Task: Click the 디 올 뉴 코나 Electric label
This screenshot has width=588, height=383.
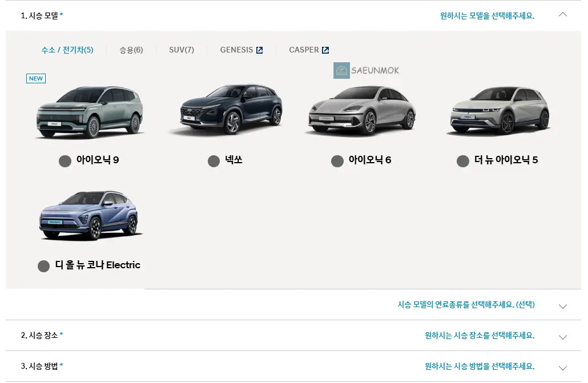Action: click(98, 265)
